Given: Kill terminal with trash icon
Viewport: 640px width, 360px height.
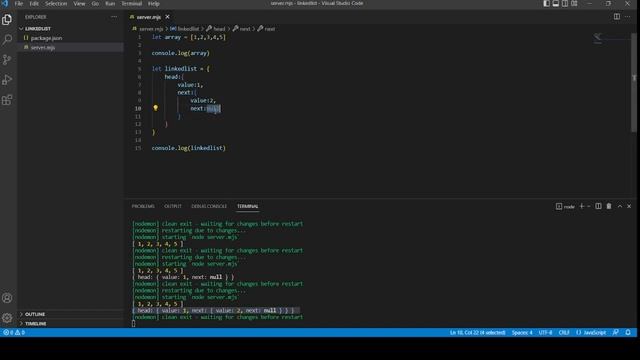Looking at the screenshot, I should tap(609, 206).
